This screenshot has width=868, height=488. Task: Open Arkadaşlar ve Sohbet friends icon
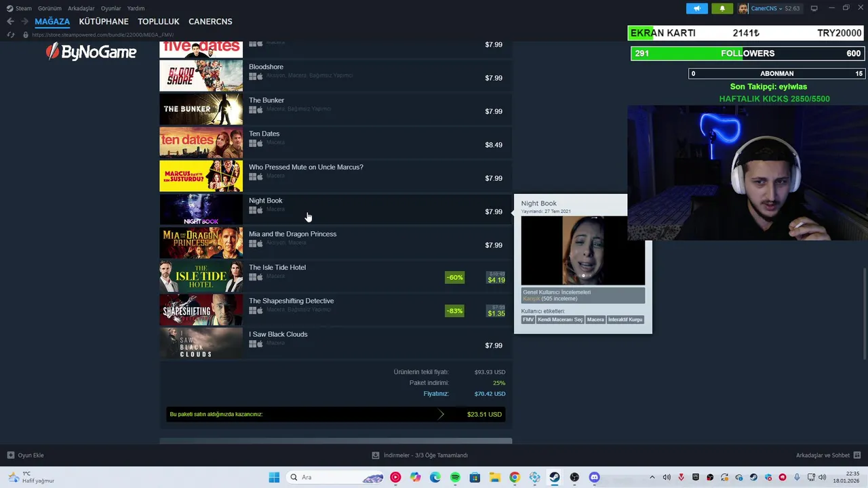[x=857, y=455]
